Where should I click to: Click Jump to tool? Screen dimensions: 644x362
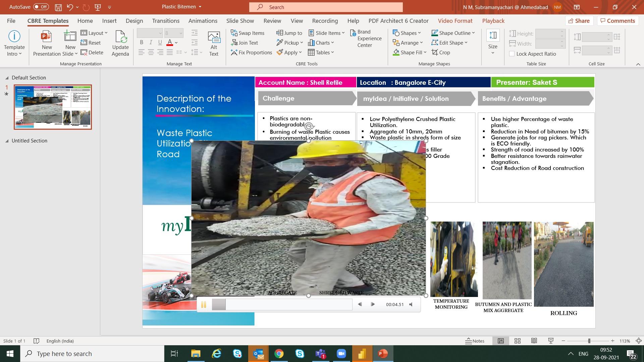click(289, 33)
